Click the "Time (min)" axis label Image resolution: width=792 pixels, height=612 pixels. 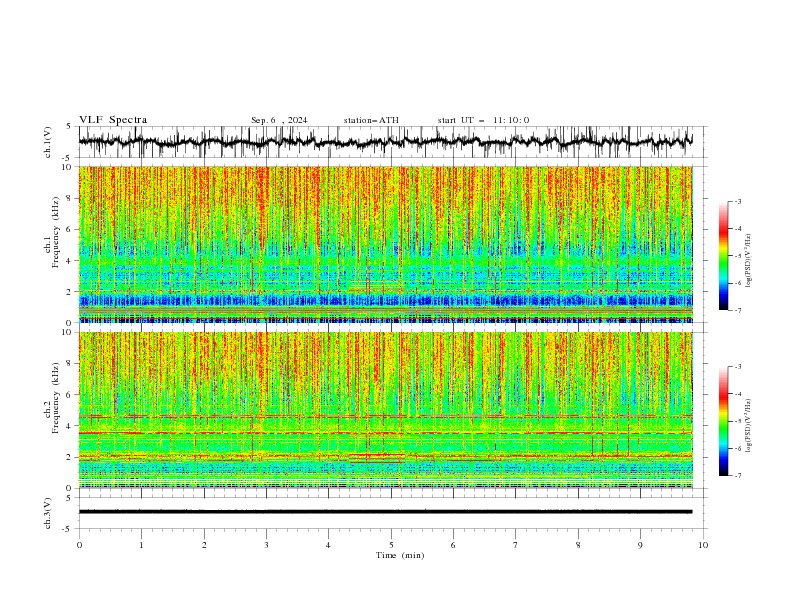[x=400, y=555]
